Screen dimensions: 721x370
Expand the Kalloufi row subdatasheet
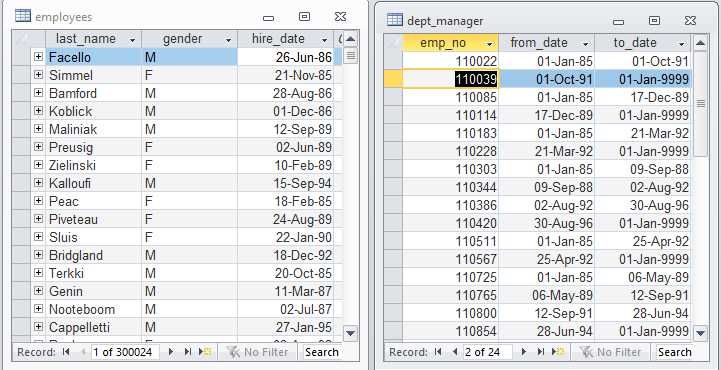click(38, 183)
